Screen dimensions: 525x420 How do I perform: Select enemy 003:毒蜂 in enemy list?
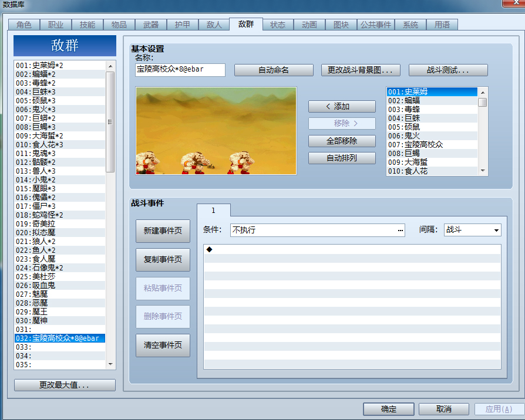(x=432, y=109)
